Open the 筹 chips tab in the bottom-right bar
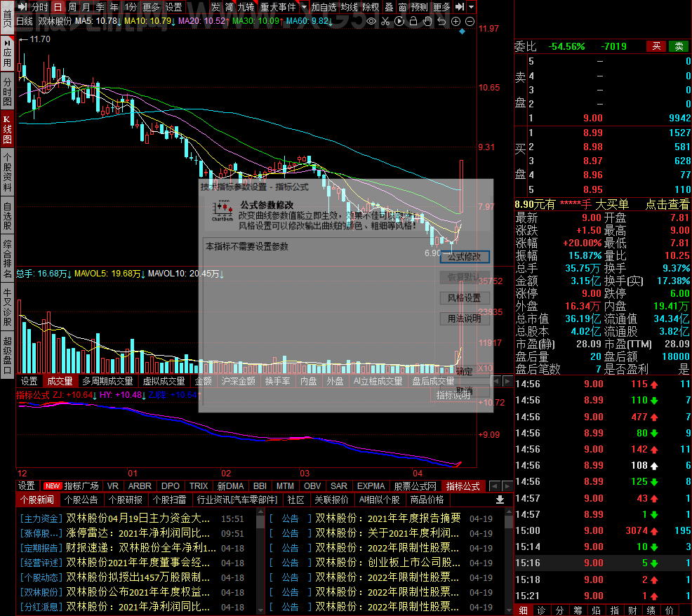 click(x=578, y=610)
